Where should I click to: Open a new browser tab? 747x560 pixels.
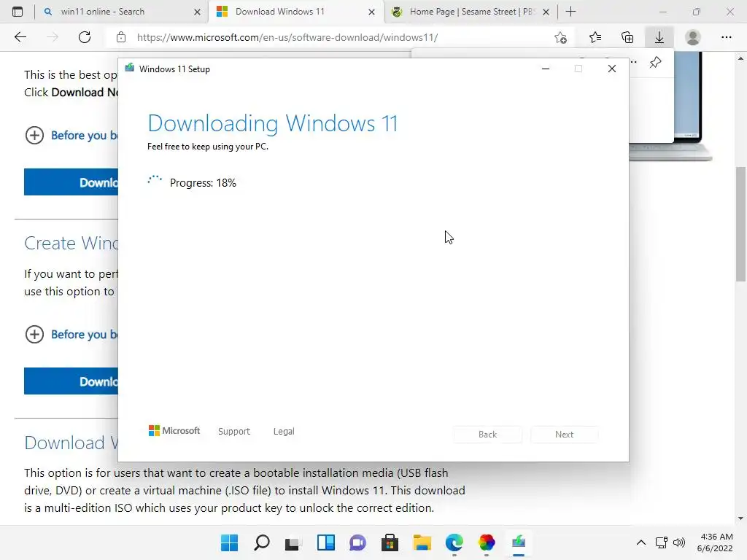tap(570, 12)
